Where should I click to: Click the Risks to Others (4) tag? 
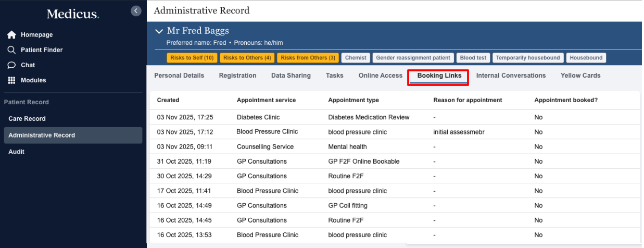(247, 58)
